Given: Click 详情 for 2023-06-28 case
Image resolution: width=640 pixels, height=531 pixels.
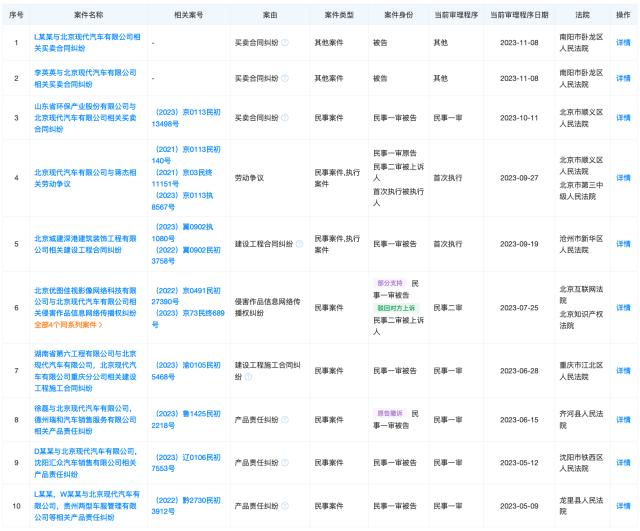Looking at the screenshot, I should [623, 371].
